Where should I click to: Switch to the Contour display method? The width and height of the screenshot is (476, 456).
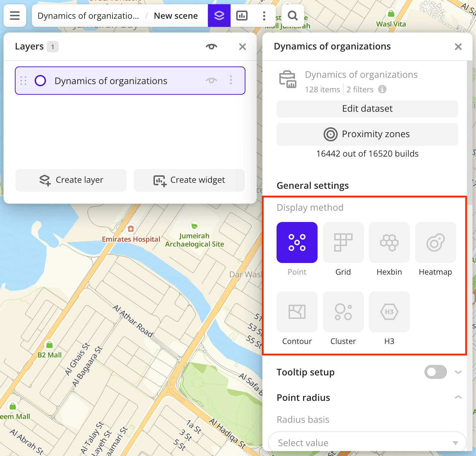(297, 312)
